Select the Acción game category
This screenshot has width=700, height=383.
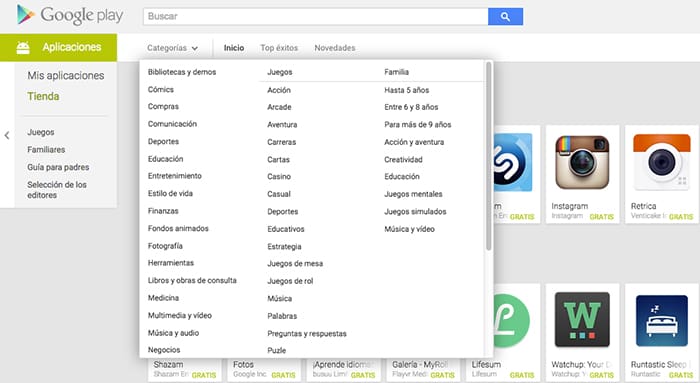click(x=279, y=90)
